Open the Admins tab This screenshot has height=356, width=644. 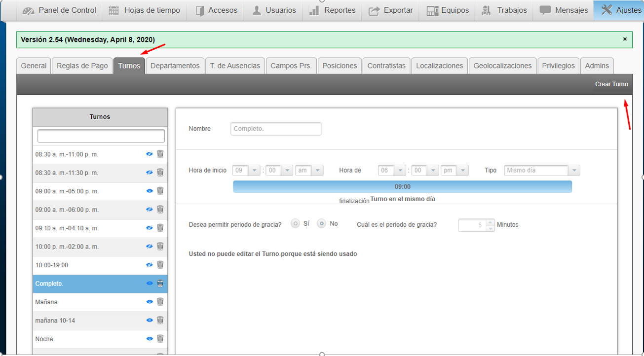[x=597, y=66]
